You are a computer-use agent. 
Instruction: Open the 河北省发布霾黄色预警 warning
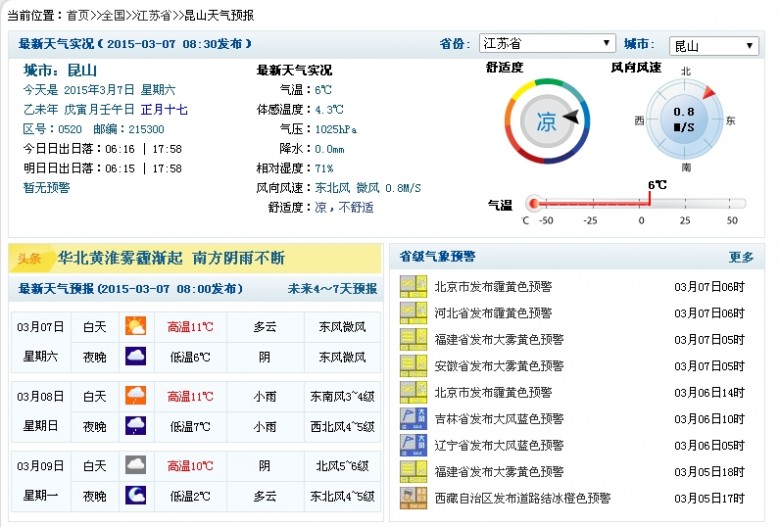coord(493,313)
